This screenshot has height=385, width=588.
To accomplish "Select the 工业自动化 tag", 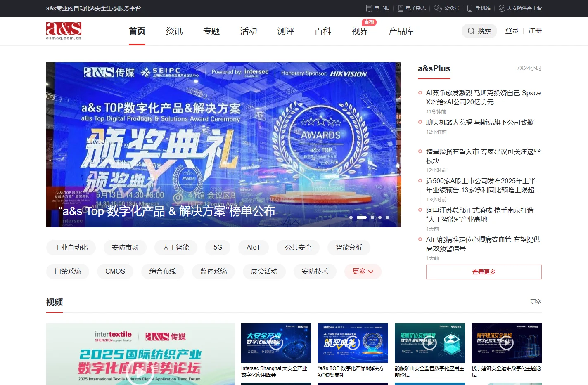I will point(71,248).
